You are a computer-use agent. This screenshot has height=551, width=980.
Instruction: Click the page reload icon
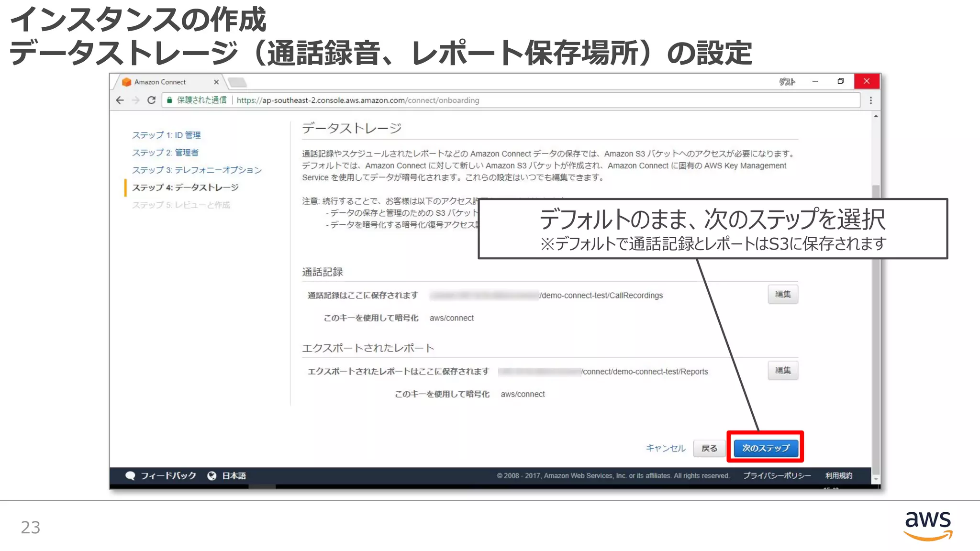click(151, 100)
